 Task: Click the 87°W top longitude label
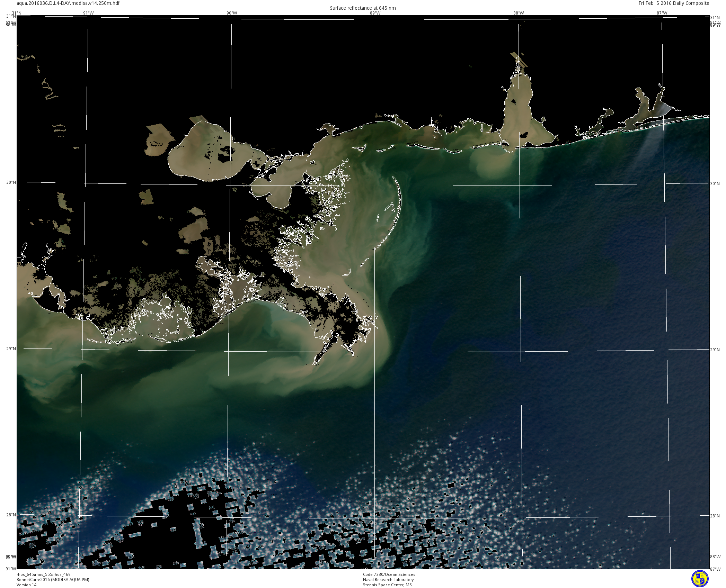point(662,13)
